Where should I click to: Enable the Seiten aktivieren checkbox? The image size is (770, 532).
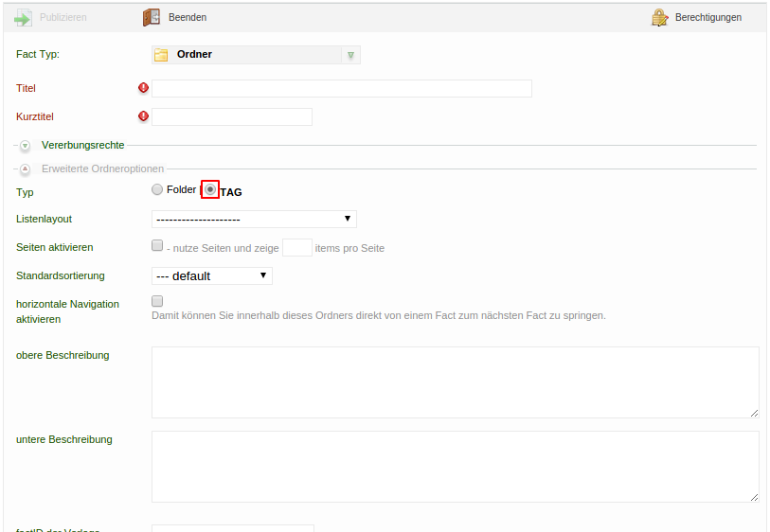158,246
